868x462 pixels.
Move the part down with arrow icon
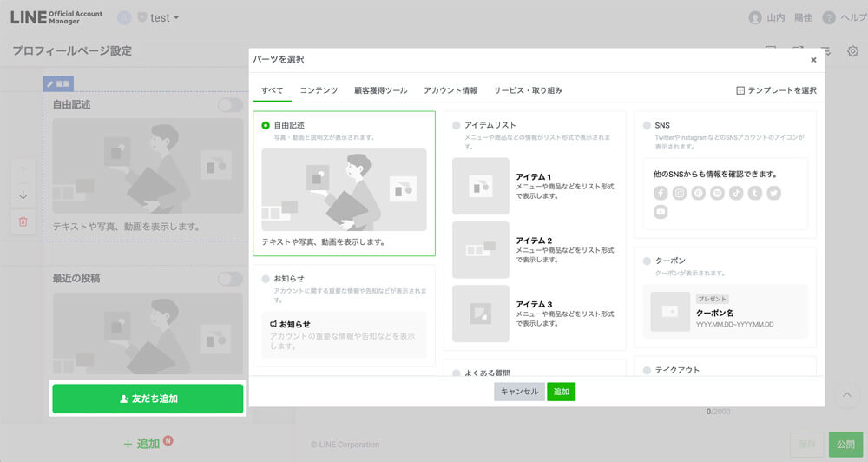[23, 195]
